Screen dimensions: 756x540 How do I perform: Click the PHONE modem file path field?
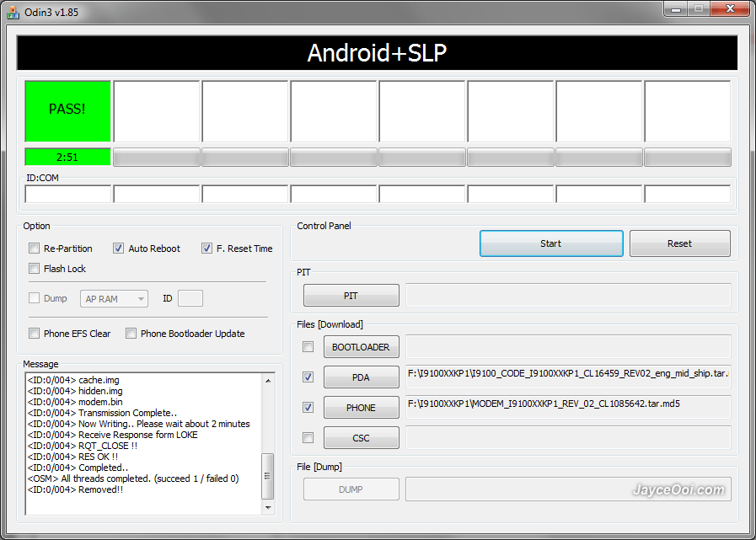[x=568, y=407]
